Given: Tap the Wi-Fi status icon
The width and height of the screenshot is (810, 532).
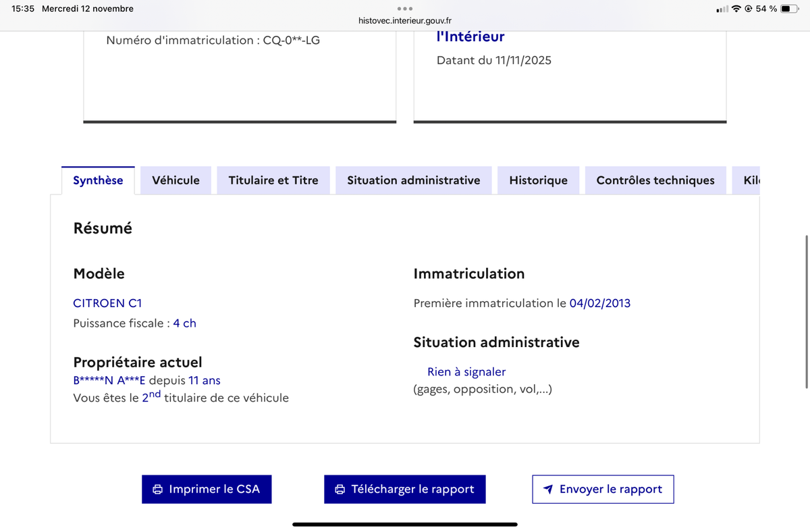Looking at the screenshot, I should [x=736, y=9].
